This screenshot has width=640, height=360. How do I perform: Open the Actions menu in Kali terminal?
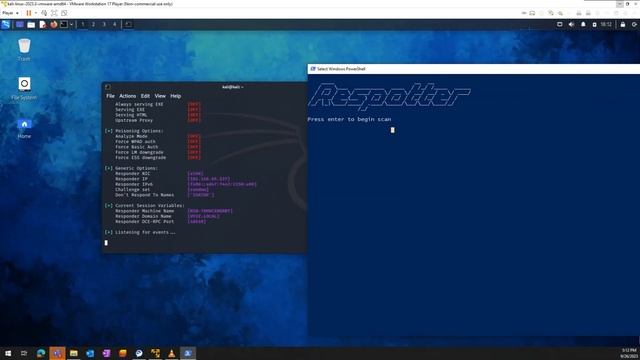(x=127, y=96)
